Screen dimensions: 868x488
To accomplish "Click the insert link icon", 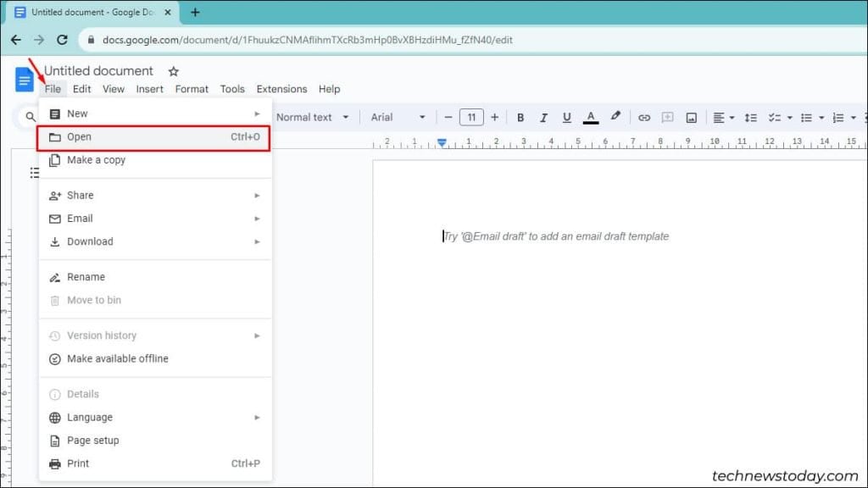I will tap(644, 117).
